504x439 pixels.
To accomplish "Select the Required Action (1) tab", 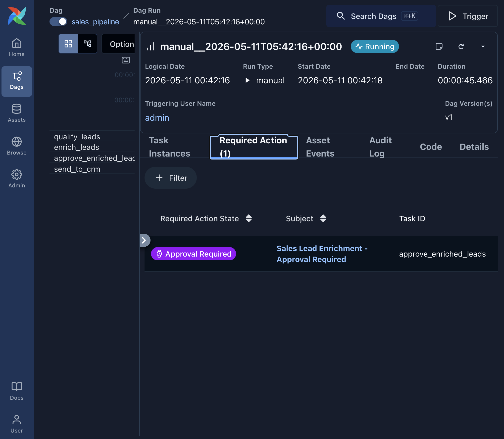I will coord(254,147).
